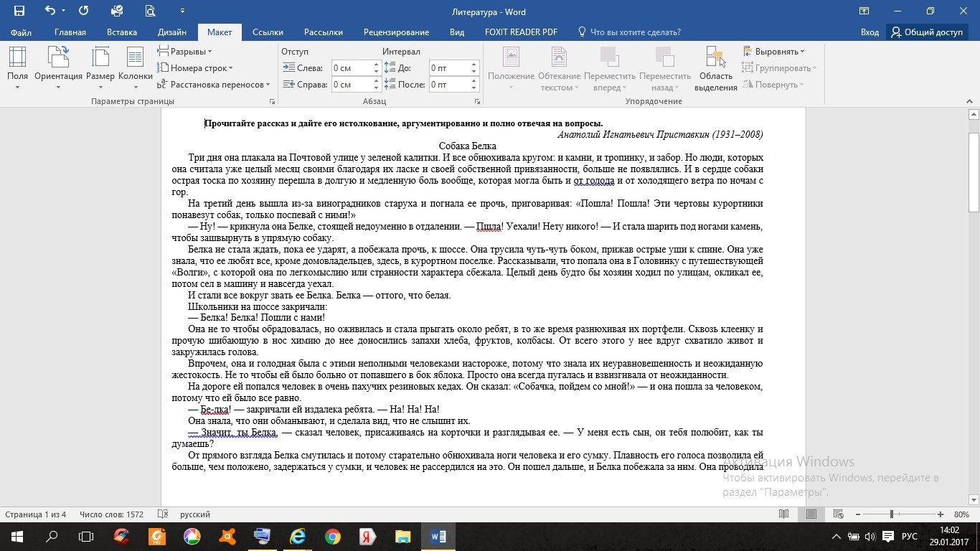Image resolution: width=980 pixels, height=551 pixels.
Task: Open the Область выделения selection pane
Action: click(x=715, y=68)
